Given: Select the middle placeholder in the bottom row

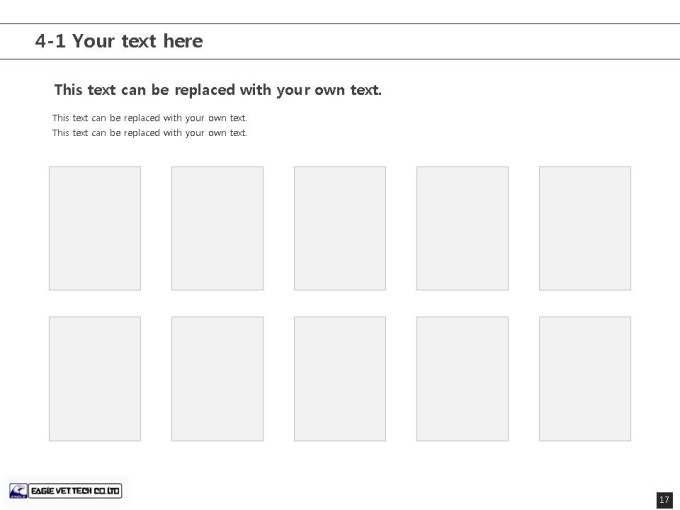Looking at the screenshot, I should 340,379.
